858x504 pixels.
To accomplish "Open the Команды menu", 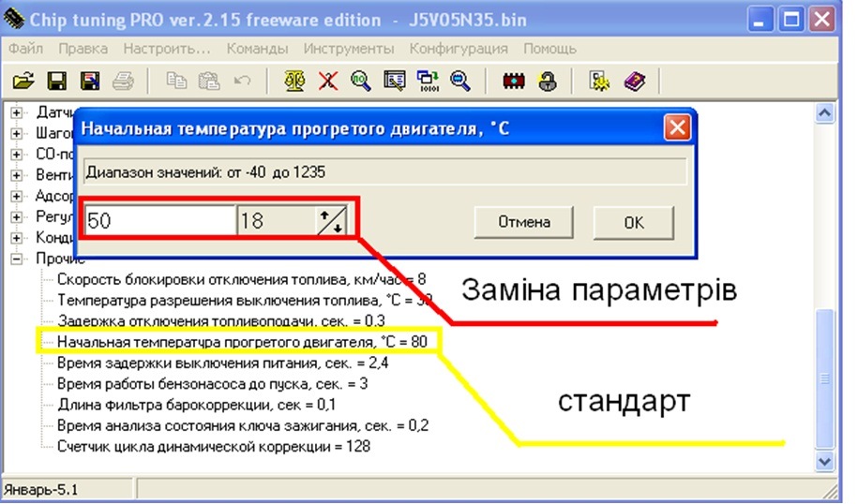I will [x=257, y=48].
